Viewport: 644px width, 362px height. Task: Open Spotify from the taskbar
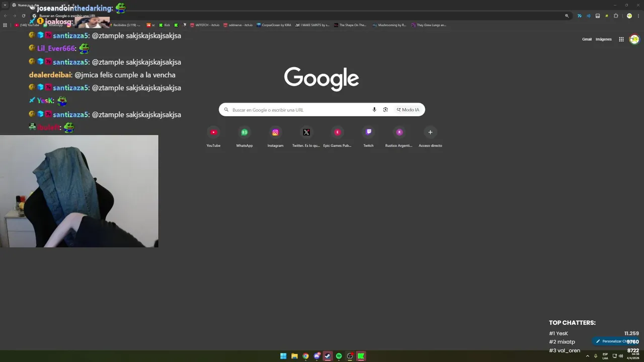339,356
